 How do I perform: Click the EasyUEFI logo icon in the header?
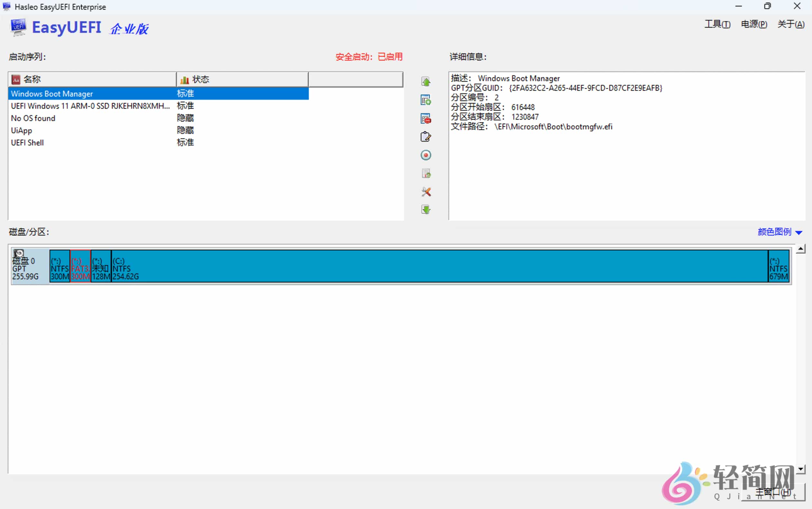click(18, 27)
